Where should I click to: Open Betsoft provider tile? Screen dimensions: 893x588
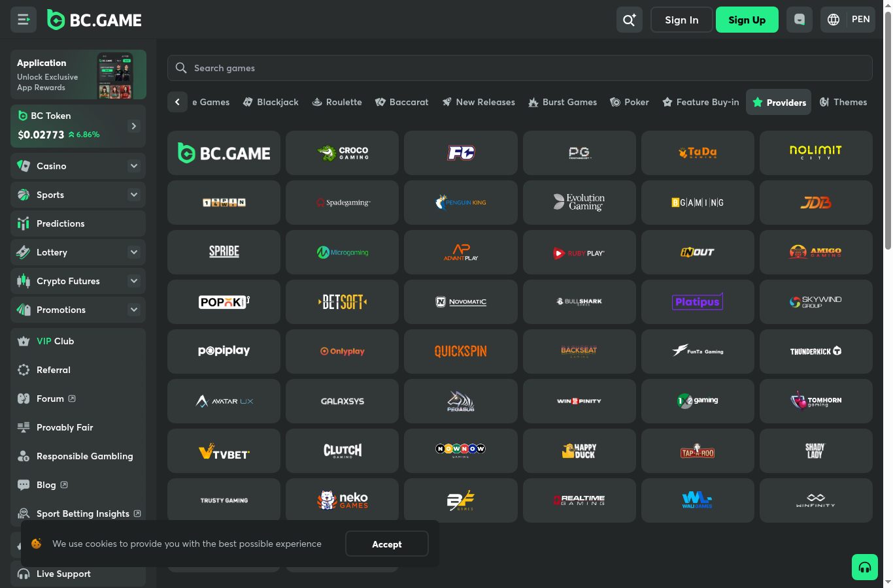point(342,302)
